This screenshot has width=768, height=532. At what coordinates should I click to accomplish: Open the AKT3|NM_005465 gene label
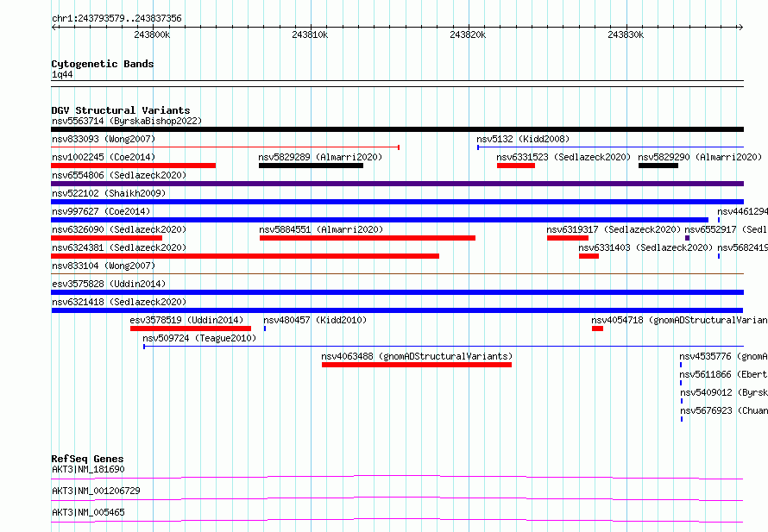tap(88, 512)
